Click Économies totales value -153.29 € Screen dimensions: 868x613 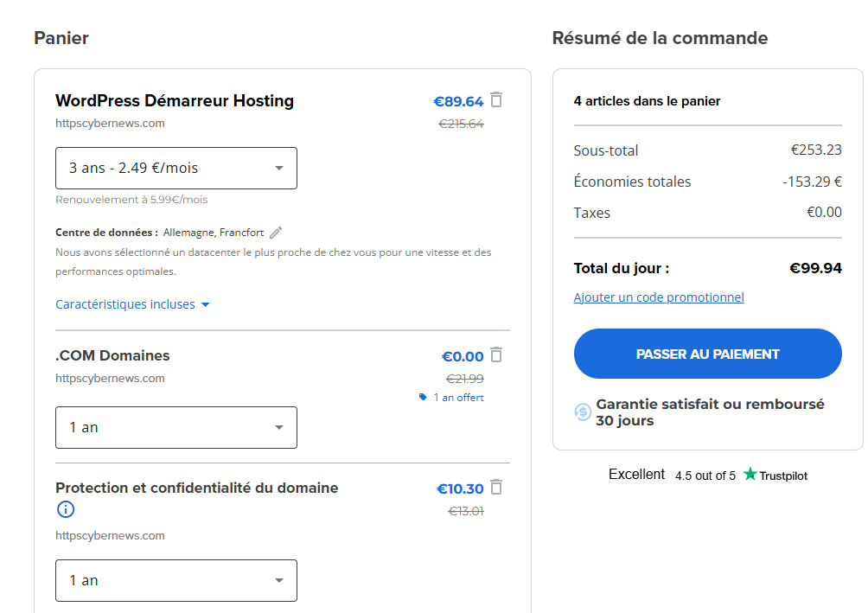pyautogui.click(x=812, y=182)
